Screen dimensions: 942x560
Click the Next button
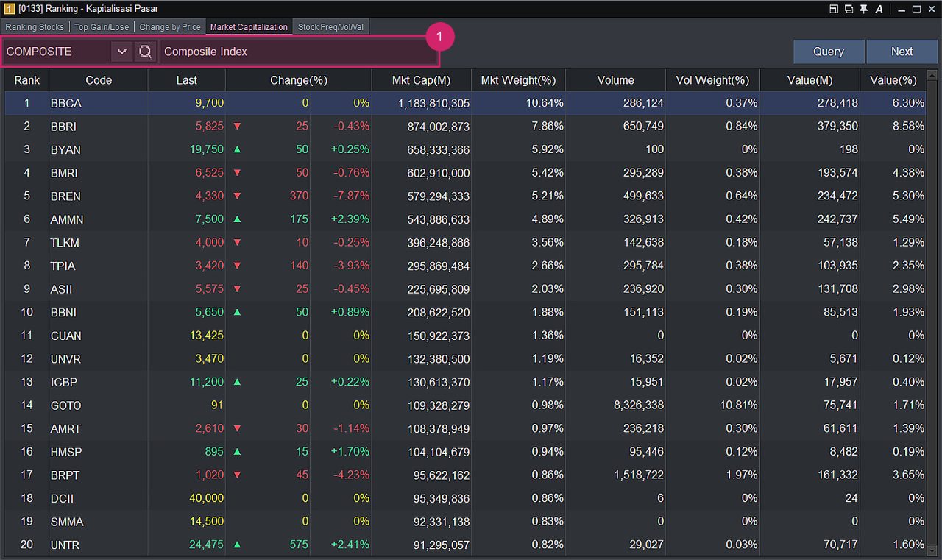click(x=902, y=52)
